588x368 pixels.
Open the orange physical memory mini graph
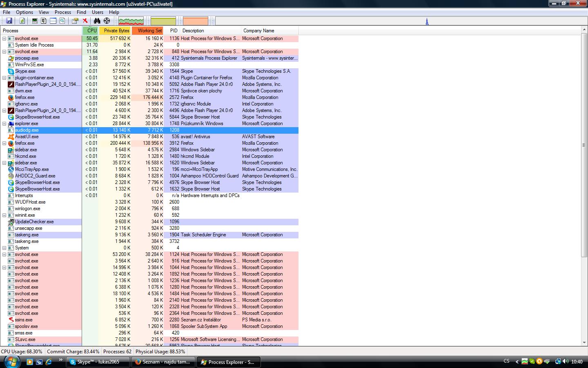[196, 21]
